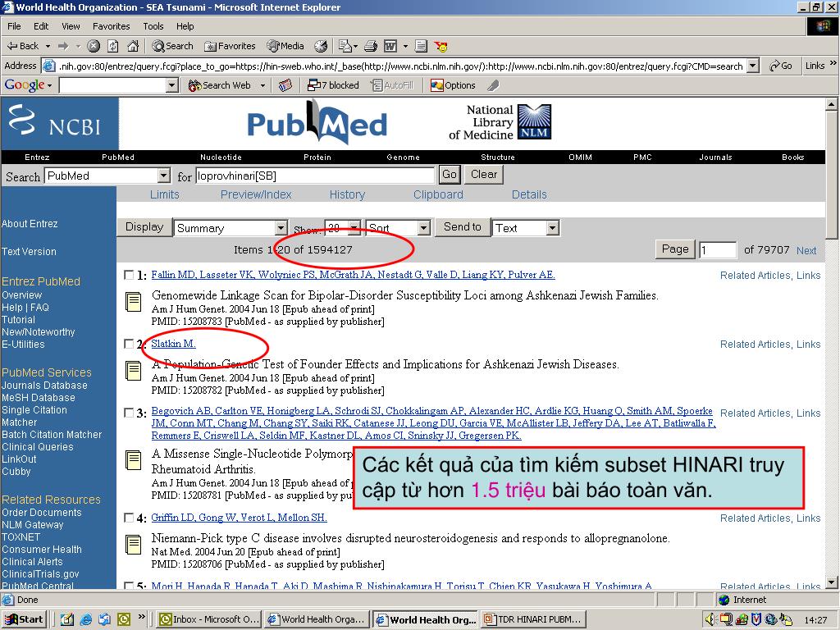This screenshot has width=840, height=630.
Task: Click the Back arrow in the toolbar
Action: [22, 46]
